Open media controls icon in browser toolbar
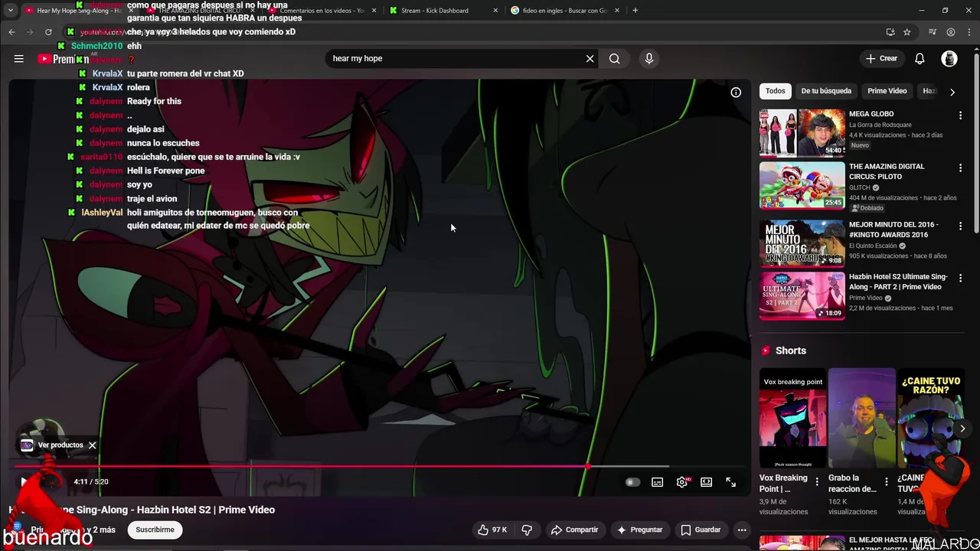This screenshot has width=980, height=551. [x=932, y=32]
